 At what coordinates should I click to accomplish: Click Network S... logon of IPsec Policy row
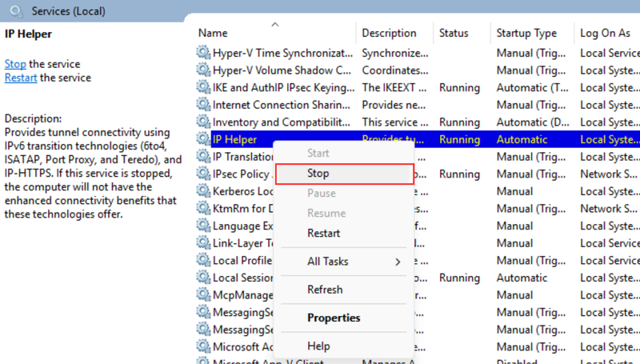pyautogui.click(x=608, y=174)
